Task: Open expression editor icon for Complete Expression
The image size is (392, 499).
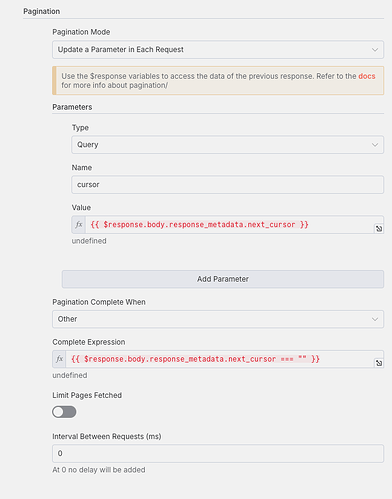Action: 379,363
